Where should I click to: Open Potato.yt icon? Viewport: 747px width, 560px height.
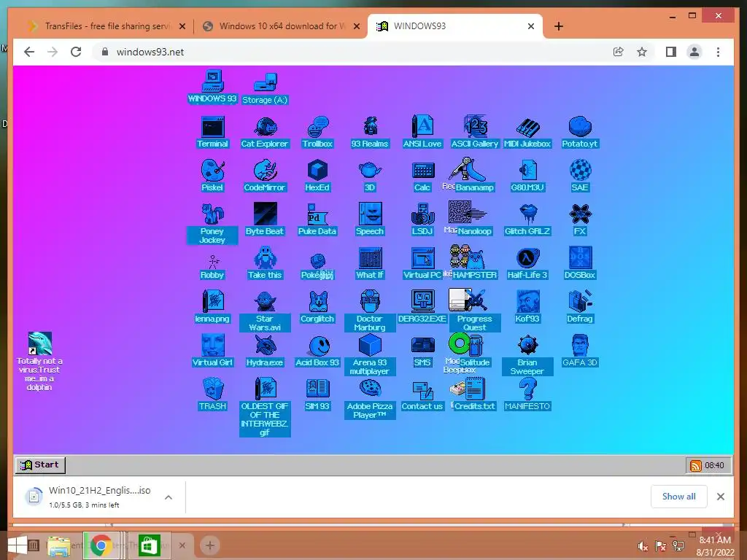point(580,132)
